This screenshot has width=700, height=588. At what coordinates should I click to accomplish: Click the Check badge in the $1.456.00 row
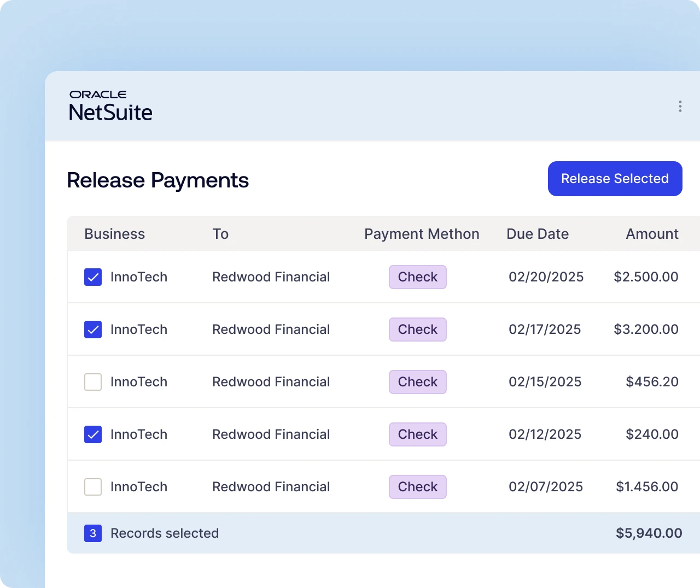point(418,487)
